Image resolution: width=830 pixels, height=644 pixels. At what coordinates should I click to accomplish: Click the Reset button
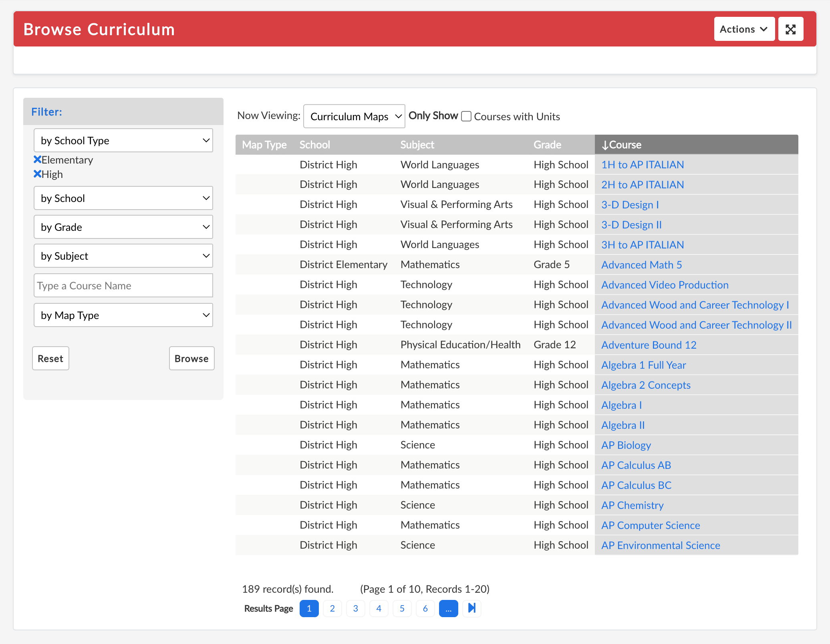(x=50, y=358)
